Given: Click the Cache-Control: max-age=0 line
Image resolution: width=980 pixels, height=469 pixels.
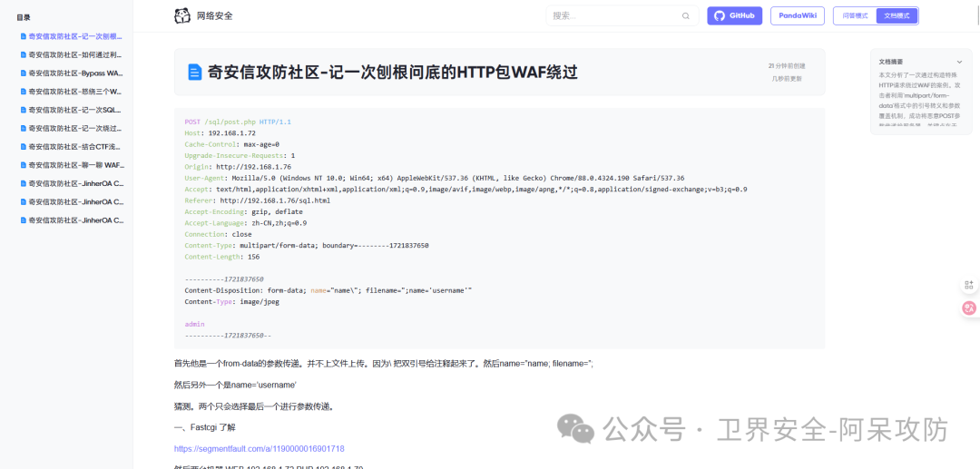Looking at the screenshot, I should (x=232, y=144).
